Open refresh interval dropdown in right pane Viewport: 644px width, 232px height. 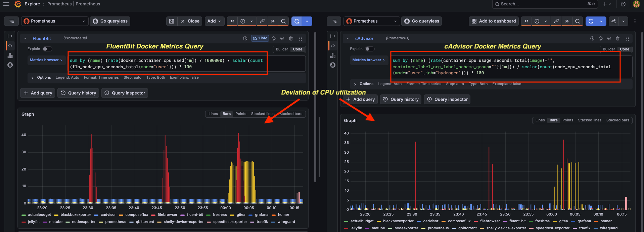pos(601,21)
